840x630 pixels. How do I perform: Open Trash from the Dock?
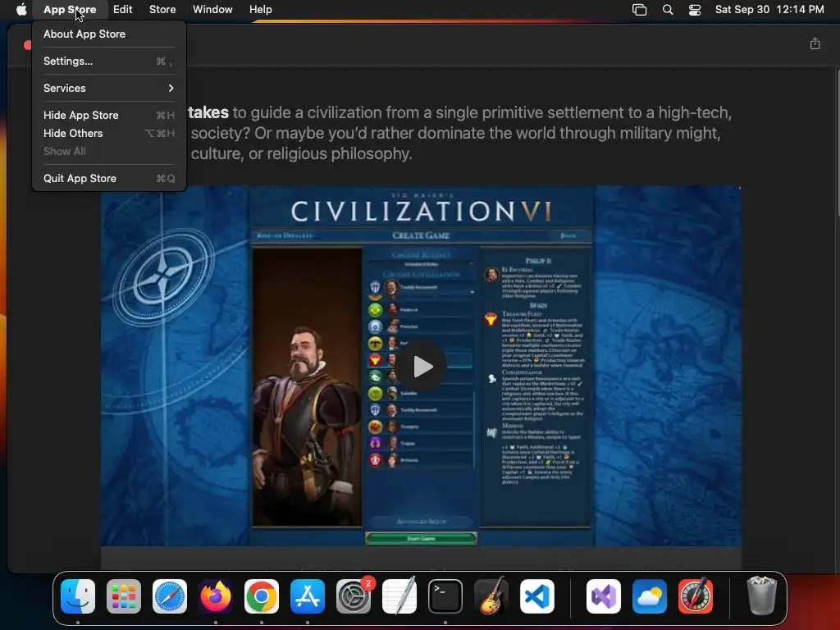[x=762, y=596]
